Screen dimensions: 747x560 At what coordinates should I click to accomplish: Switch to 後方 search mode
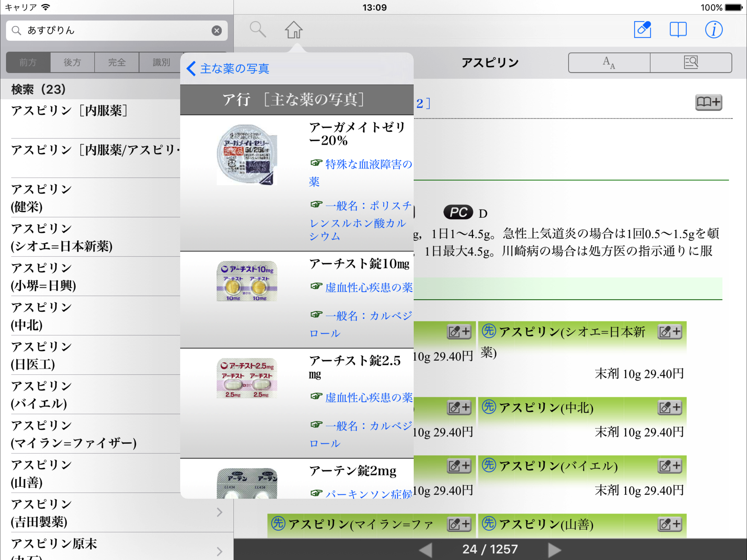coord(72,63)
